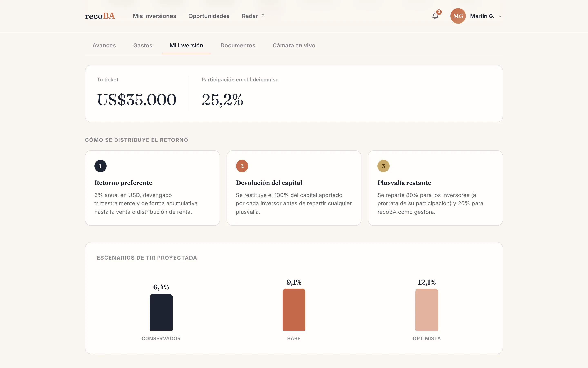Click the terracotta Base scenario bar
Screen dimensions: 588x368
[x=294, y=310]
